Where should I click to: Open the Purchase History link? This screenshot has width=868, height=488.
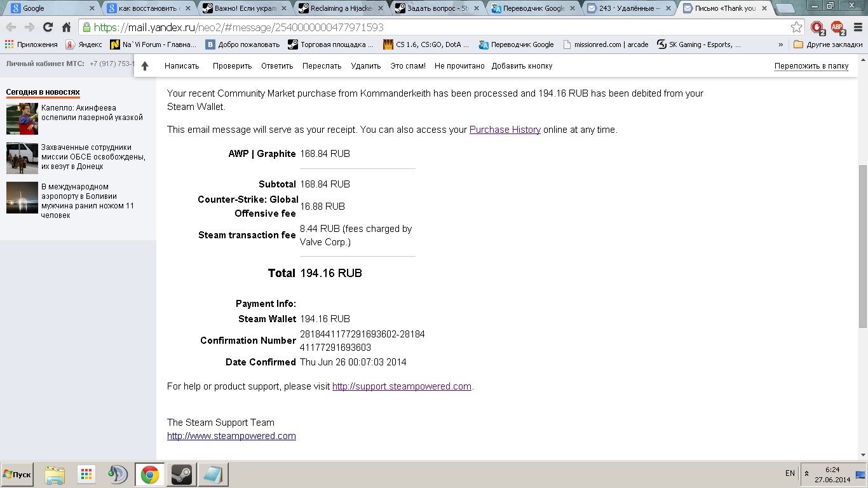click(x=505, y=130)
